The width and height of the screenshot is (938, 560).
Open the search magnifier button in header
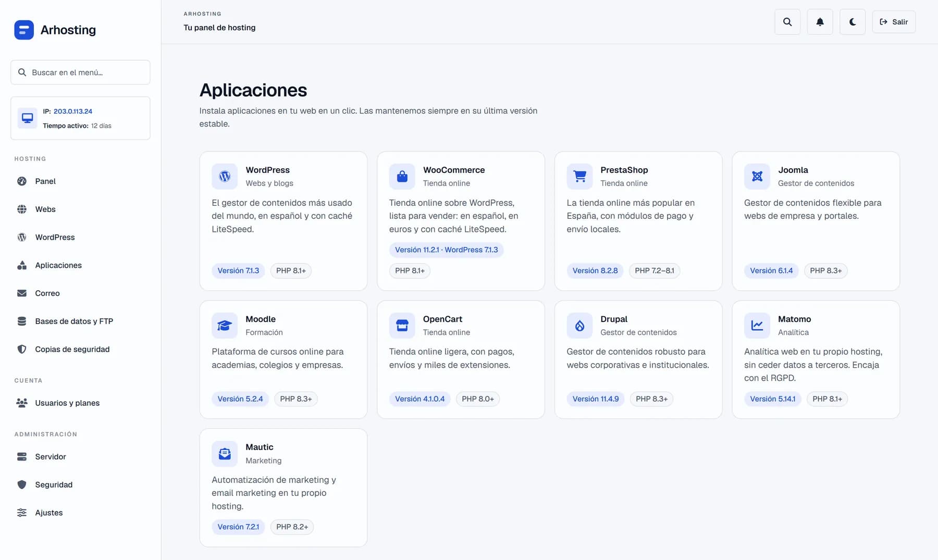[787, 22]
